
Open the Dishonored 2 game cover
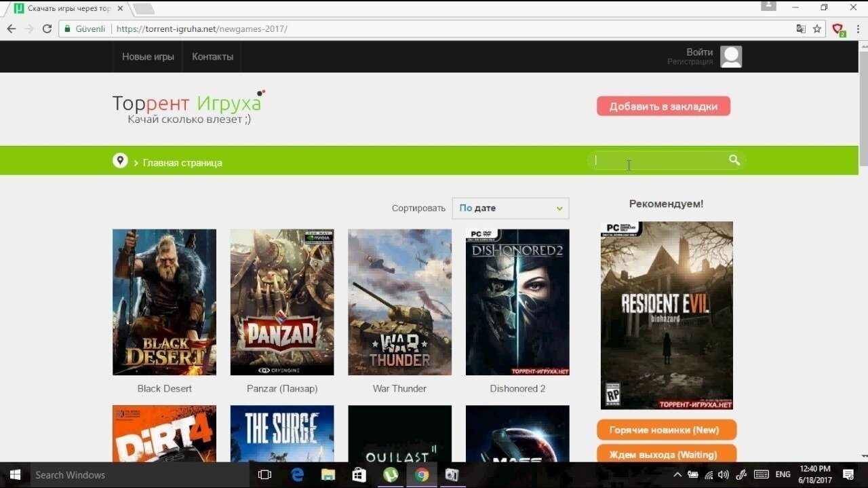click(x=517, y=302)
